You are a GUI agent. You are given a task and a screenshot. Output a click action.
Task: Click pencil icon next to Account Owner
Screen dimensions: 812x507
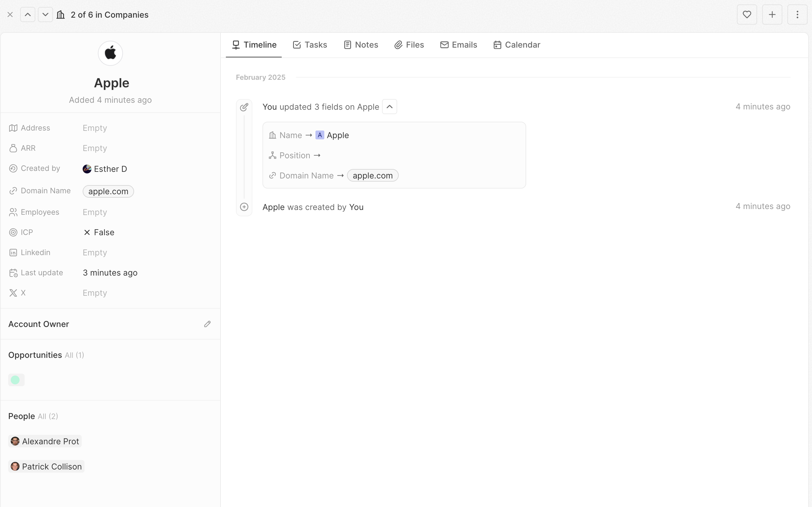coord(207,324)
